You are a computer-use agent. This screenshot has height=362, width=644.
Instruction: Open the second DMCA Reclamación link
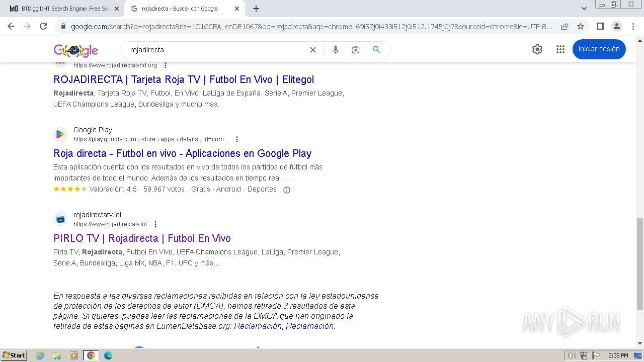(309, 326)
